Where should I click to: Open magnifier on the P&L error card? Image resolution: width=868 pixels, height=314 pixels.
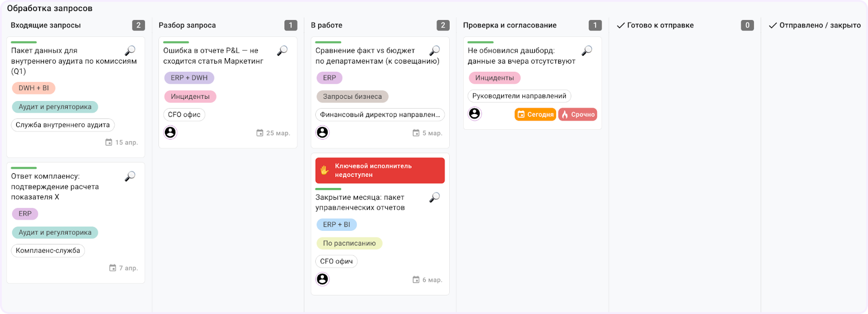[x=282, y=51]
